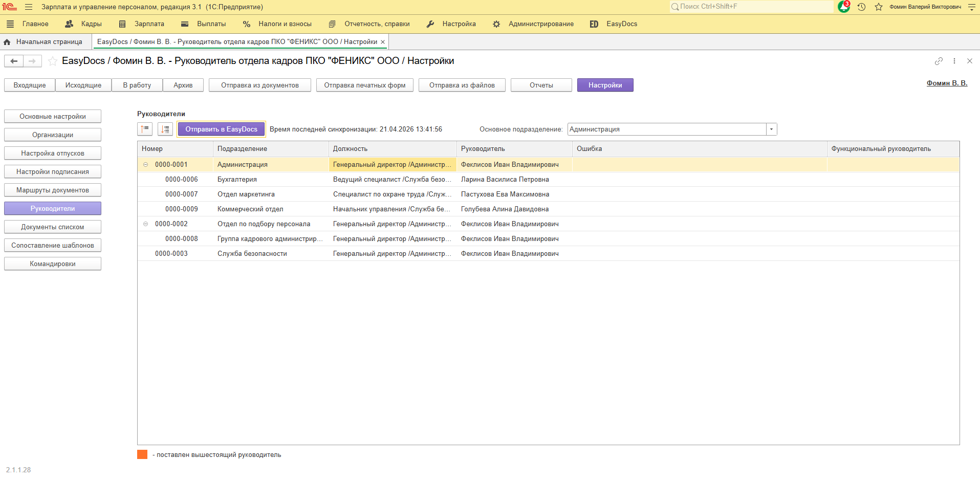Open Командировки in the sidebar

pyautogui.click(x=53, y=264)
